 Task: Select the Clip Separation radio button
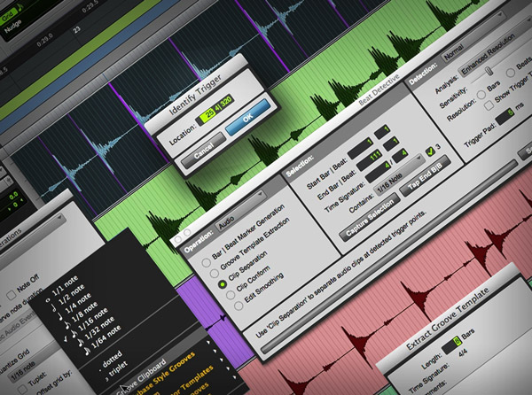point(223,284)
